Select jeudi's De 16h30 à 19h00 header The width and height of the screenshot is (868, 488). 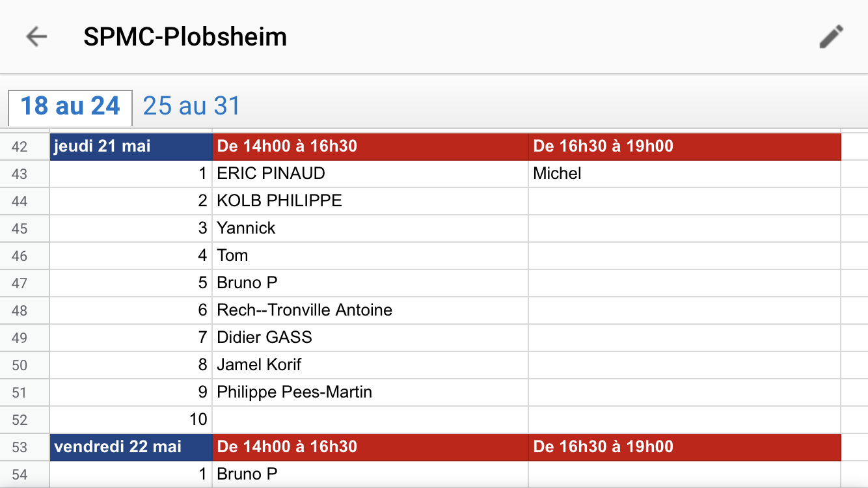click(685, 146)
